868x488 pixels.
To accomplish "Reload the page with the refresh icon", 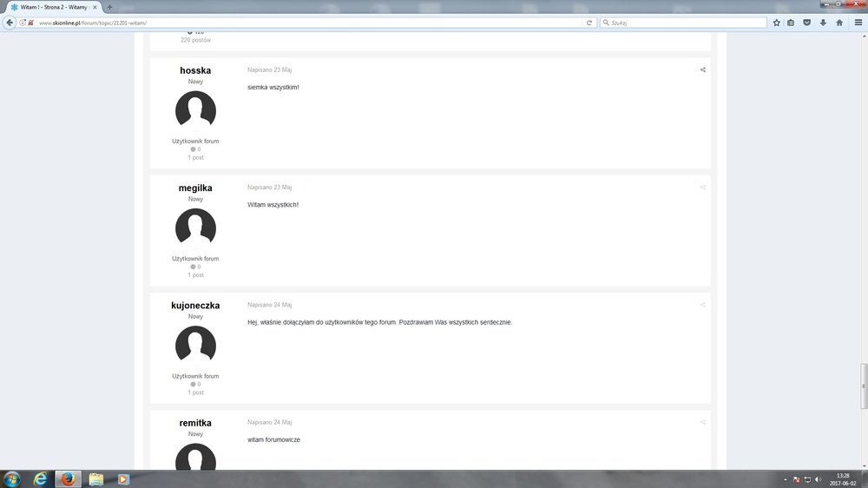I will 589,23.
